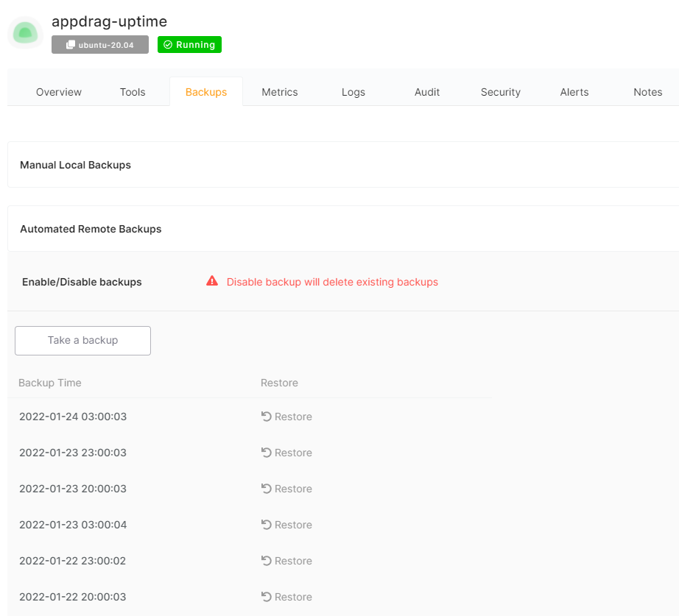The height and width of the screenshot is (616, 679).
Task: Click the green server avatar icon
Action: coord(26,33)
